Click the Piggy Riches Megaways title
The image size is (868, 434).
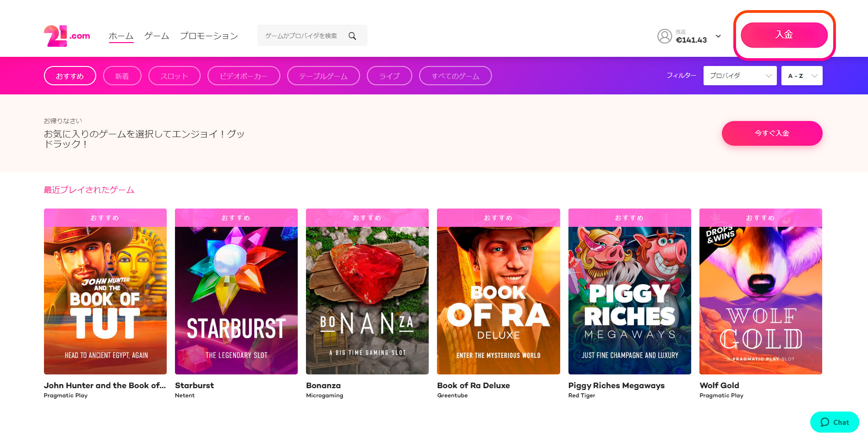pyautogui.click(x=617, y=385)
